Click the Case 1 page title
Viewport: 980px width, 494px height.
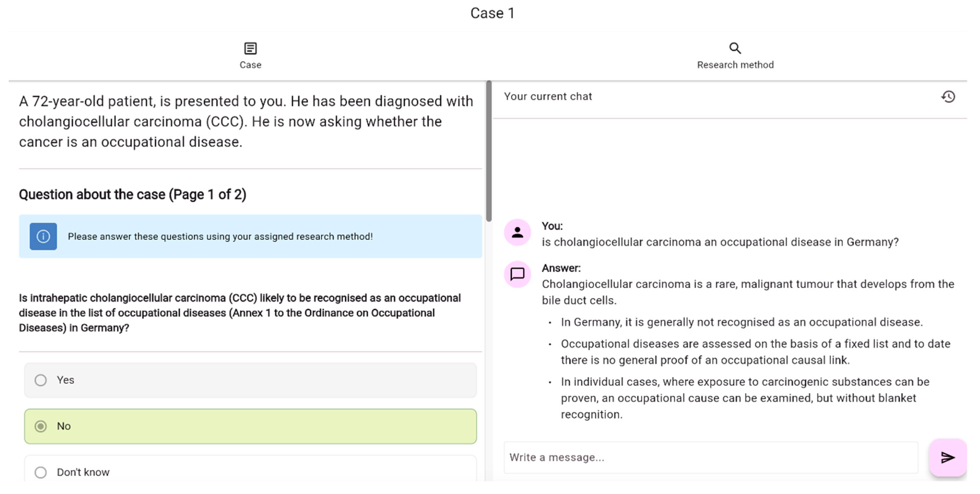[492, 13]
